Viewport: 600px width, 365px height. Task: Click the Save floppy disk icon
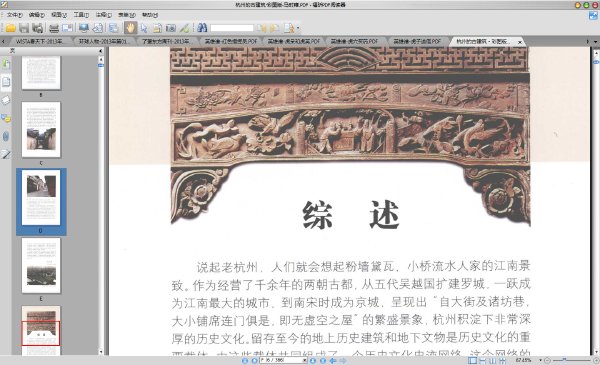pos(24,28)
